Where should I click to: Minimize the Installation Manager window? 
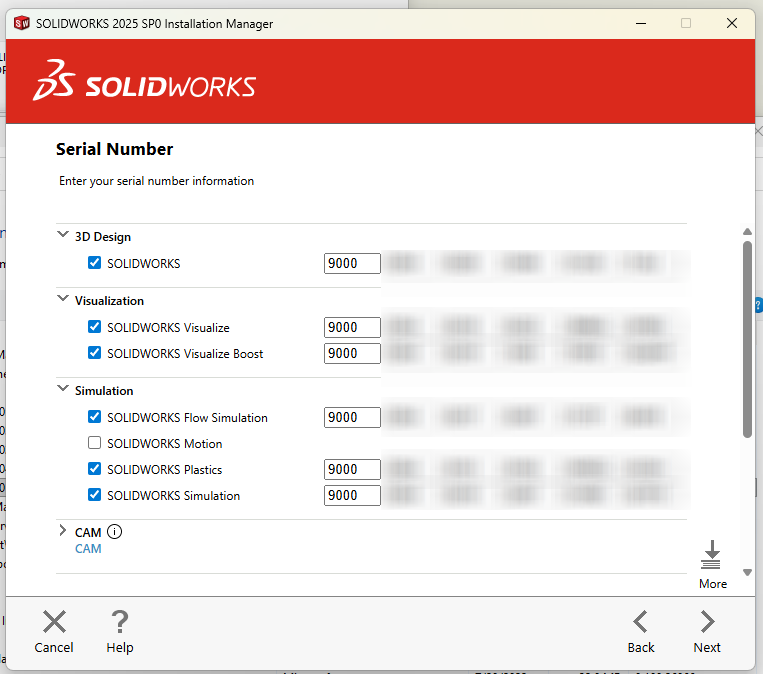pyautogui.click(x=641, y=23)
